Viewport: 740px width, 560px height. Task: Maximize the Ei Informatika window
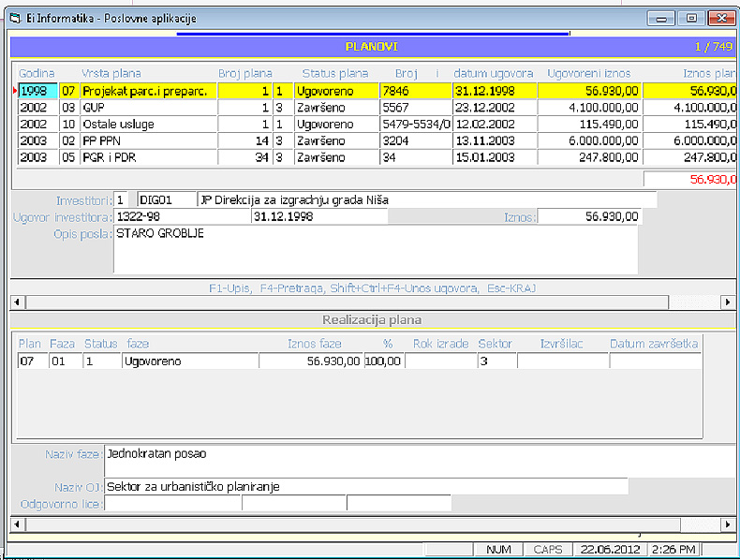pyautogui.click(x=691, y=18)
